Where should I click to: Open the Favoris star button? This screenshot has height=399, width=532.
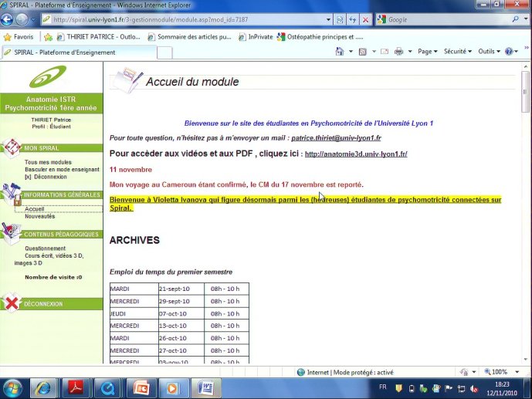[19, 37]
